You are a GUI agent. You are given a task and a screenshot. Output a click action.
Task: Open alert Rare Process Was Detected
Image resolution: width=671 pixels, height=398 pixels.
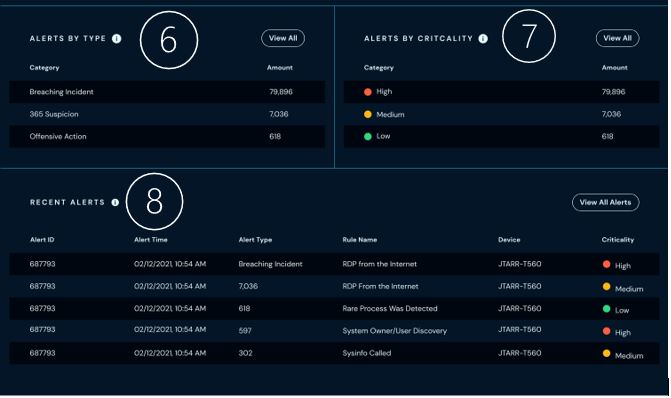coord(334,309)
